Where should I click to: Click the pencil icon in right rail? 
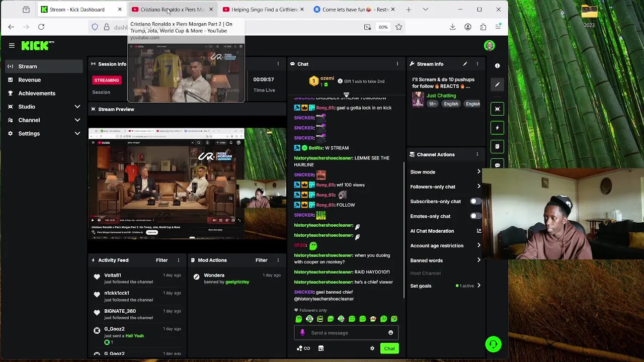pyautogui.click(x=497, y=84)
